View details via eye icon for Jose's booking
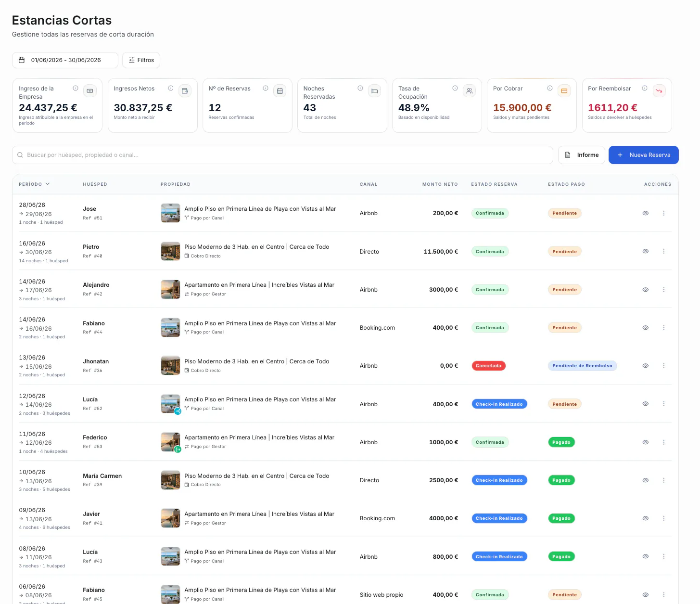Image resolution: width=700 pixels, height=604 pixels. (646, 213)
